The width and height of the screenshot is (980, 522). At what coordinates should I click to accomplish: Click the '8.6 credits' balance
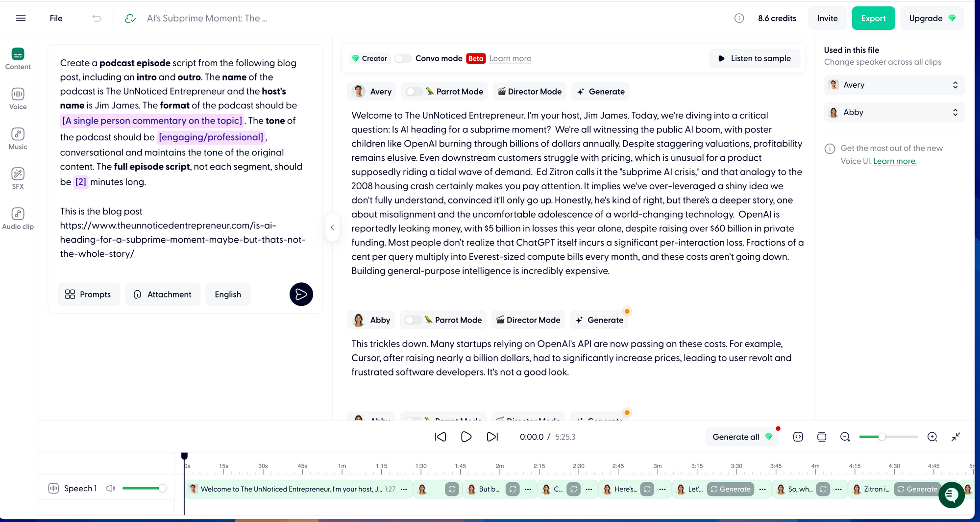pyautogui.click(x=777, y=18)
